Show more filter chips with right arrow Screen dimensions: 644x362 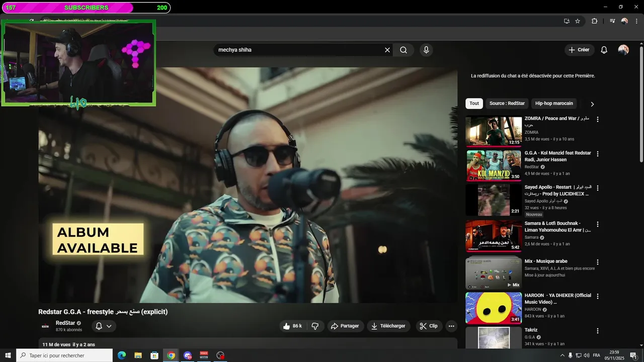point(592,104)
